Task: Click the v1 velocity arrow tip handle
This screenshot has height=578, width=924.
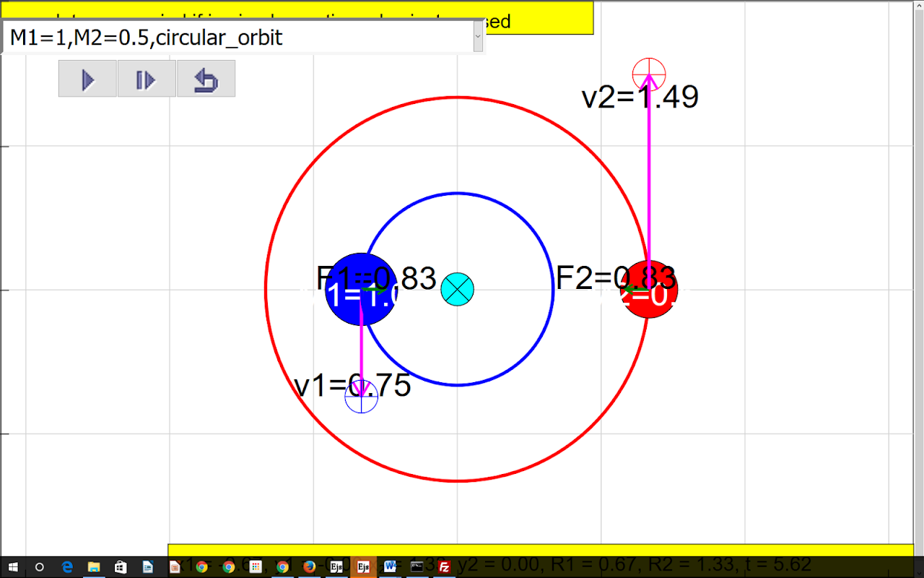Action: coord(361,397)
